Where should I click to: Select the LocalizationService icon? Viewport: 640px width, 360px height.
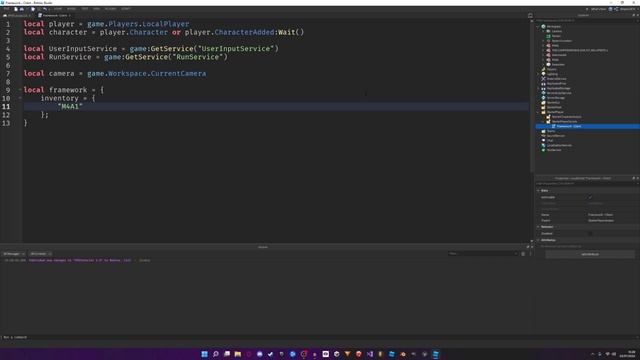point(544,145)
